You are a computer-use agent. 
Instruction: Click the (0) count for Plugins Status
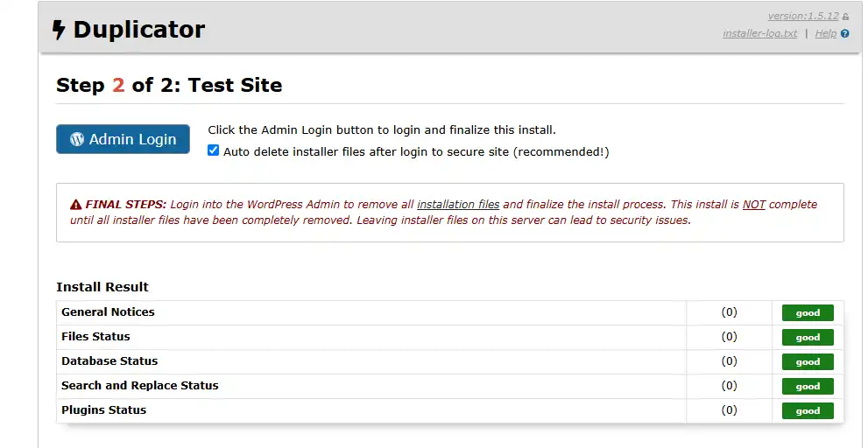(x=729, y=409)
